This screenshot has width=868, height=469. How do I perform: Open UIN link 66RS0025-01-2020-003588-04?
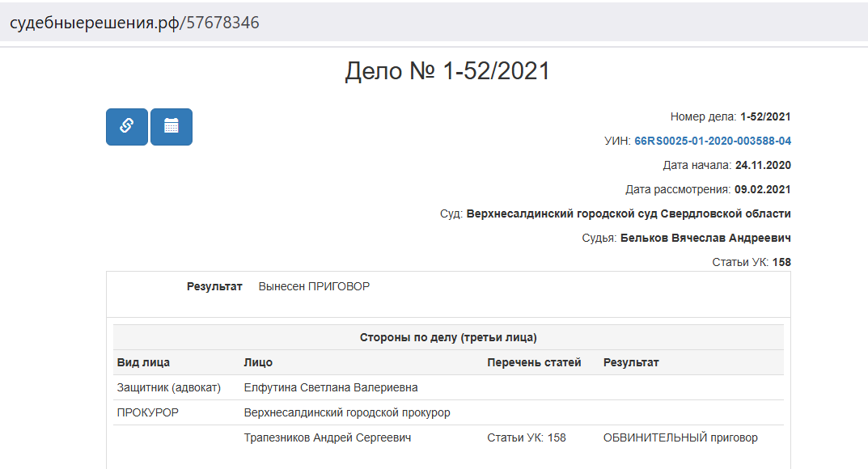coord(713,141)
